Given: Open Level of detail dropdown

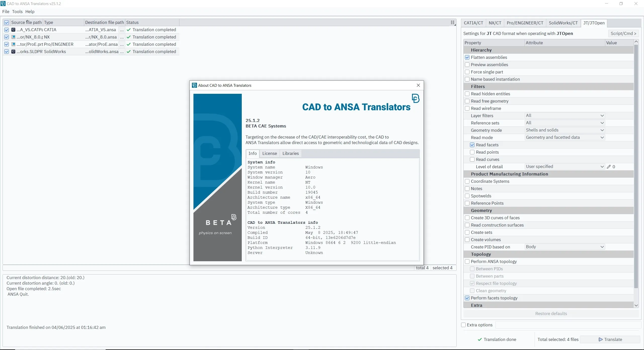Looking at the screenshot, I should pyautogui.click(x=565, y=167).
